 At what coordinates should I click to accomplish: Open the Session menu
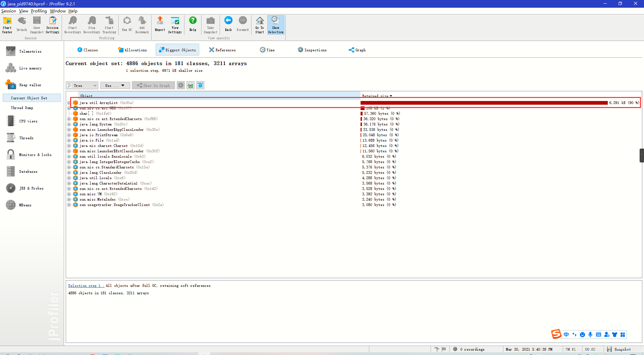[x=9, y=11]
